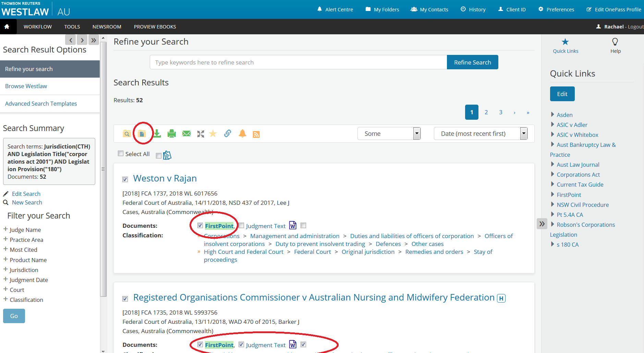Open Preview Ebooks menu

(x=155, y=27)
